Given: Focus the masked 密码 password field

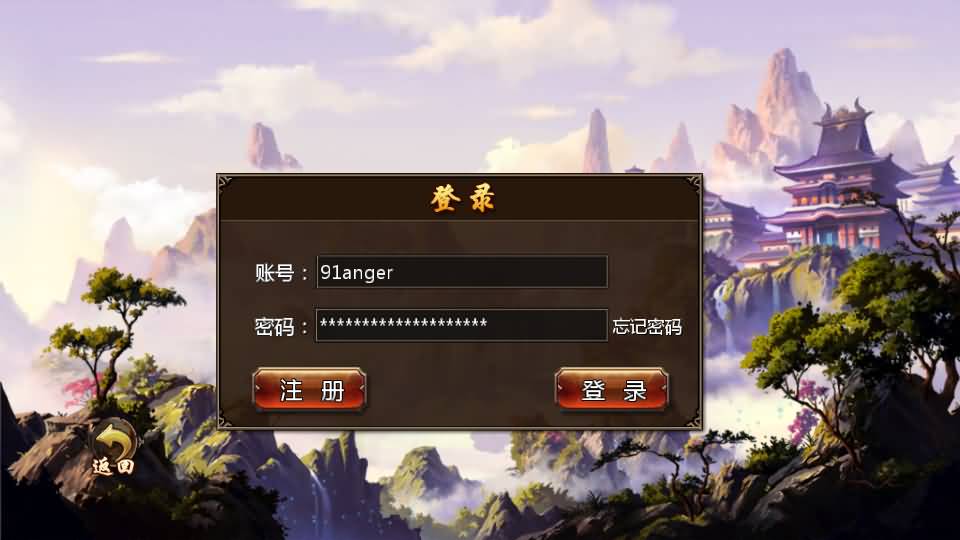Looking at the screenshot, I should 462,324.
